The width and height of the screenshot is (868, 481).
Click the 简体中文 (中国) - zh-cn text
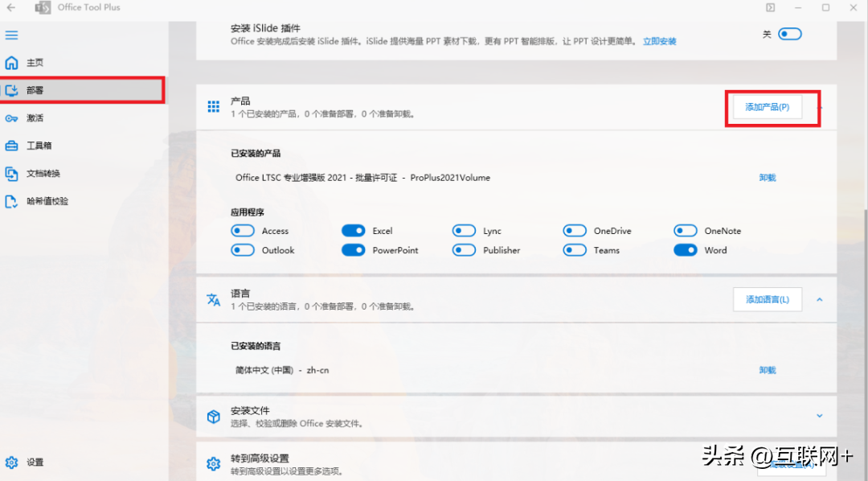(282, 370)
